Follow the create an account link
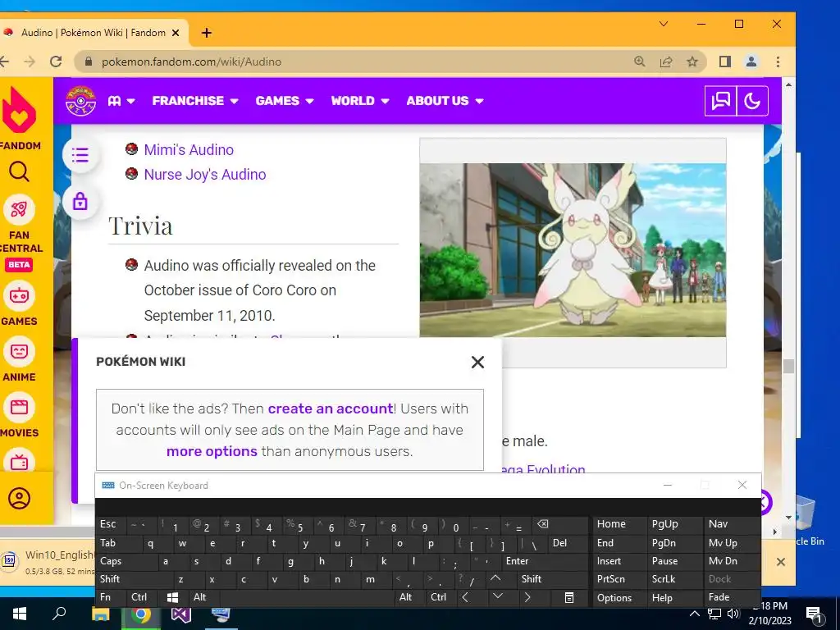 (331, 409)
